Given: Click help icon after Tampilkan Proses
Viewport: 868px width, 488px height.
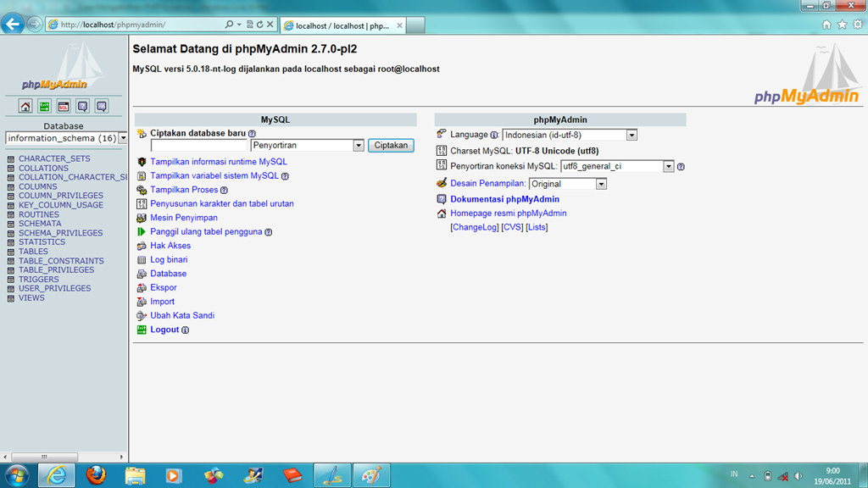Looking at the screenshot, I should coord(224,191).
